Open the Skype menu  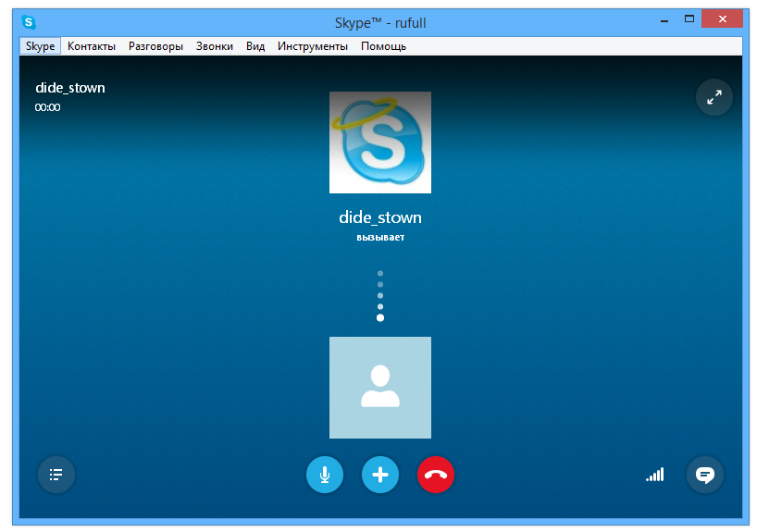point(40,46)
